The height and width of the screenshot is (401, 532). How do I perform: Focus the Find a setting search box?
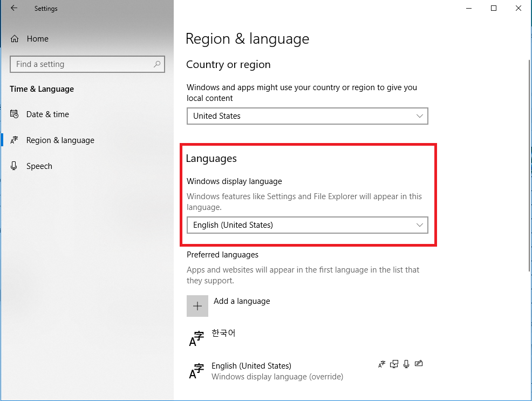click(x=87, y=64)
